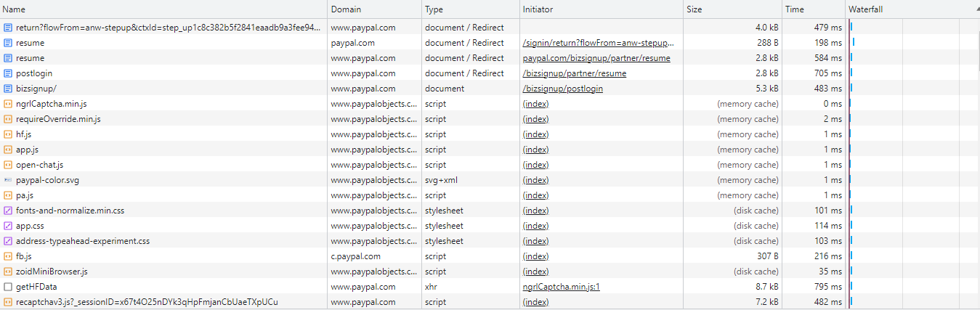The height and width of the screenshot is (310, 980).
Task: Click the XHR icon next to getHFData
Action: click(8, 287)
